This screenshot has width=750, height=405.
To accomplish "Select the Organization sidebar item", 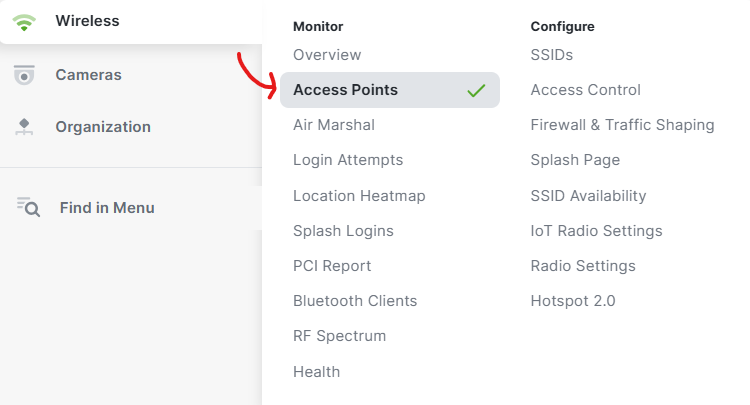I will (131, 127).
